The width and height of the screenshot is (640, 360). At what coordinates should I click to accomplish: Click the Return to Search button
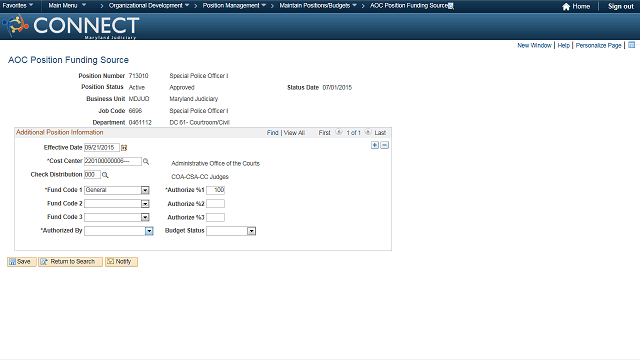(70, 262)
